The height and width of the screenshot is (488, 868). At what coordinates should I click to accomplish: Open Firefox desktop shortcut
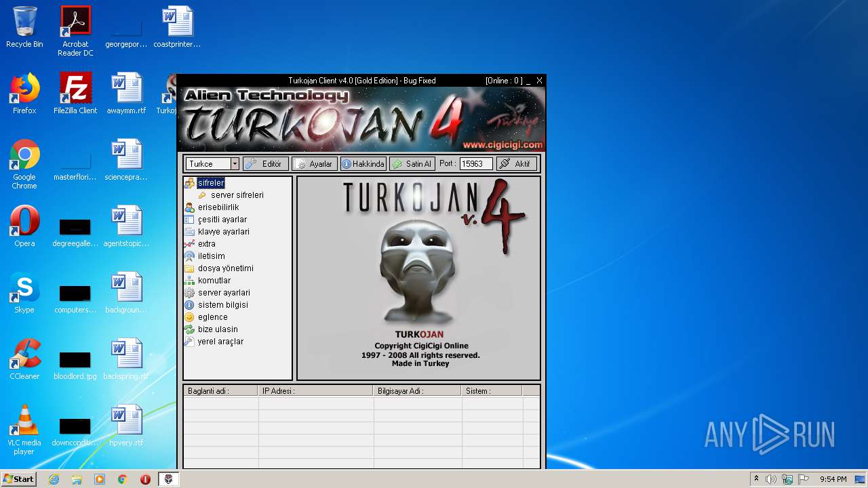pyautogui.click(x=24, y=94)
